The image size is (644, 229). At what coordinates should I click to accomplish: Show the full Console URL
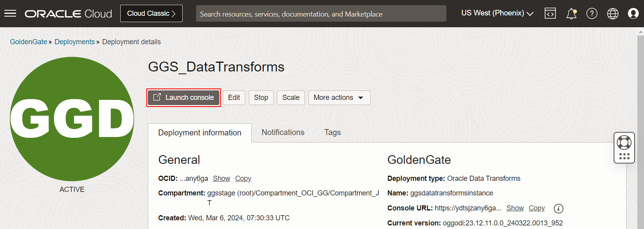tap(515, 208)
